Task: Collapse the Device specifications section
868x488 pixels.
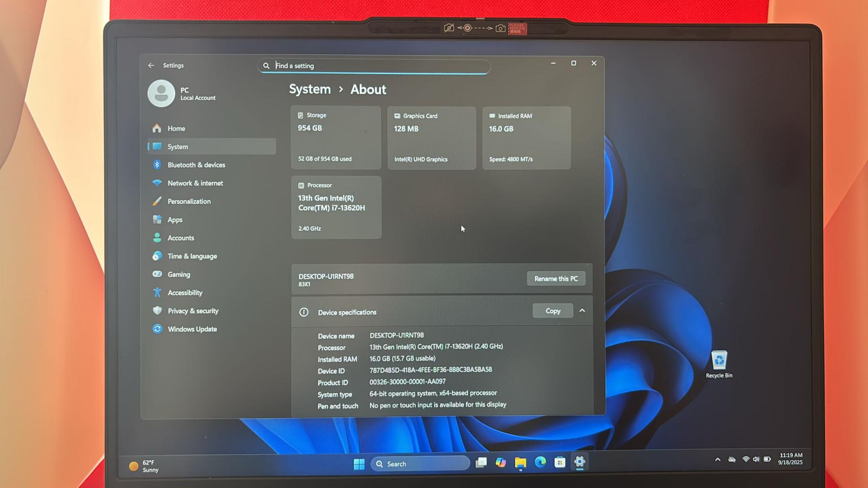Action: tap(582, 310)
